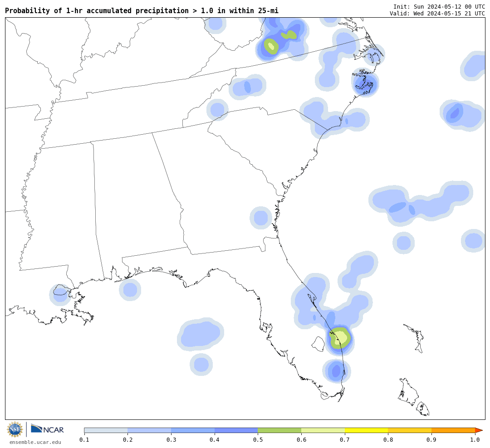Select the Init date text
The width and height of the screenshot is (490, 448).
tap(439, 6)
